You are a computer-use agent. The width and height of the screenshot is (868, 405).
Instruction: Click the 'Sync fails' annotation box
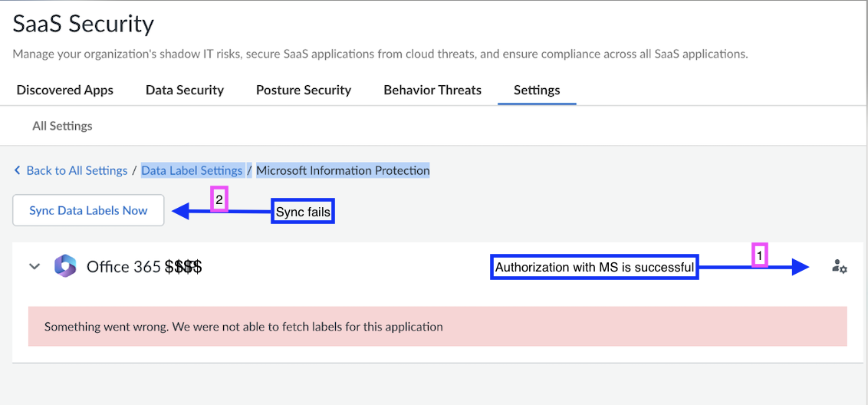[303, 212]
